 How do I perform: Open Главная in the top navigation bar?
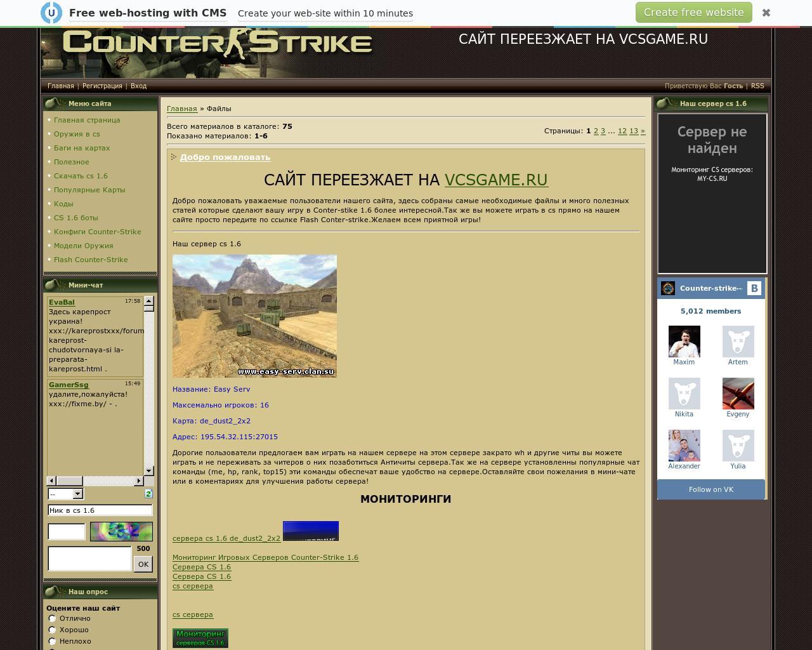(x=61, y=86)
